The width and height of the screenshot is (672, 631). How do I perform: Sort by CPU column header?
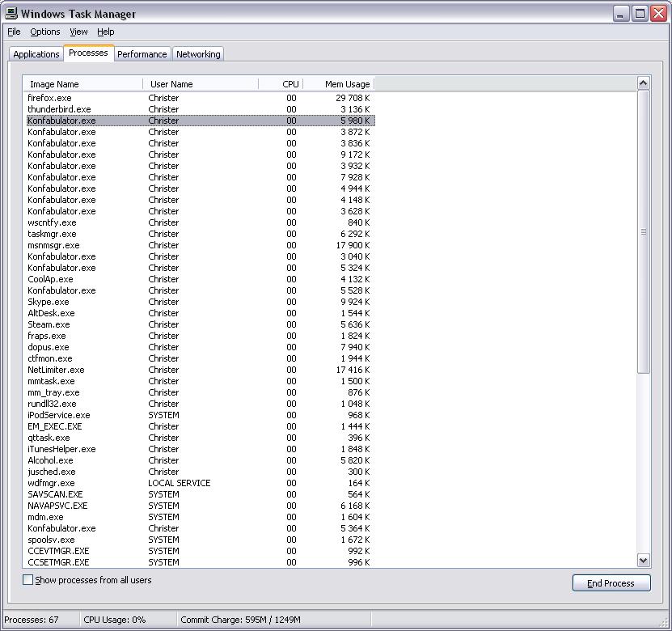tap(281, 84)
